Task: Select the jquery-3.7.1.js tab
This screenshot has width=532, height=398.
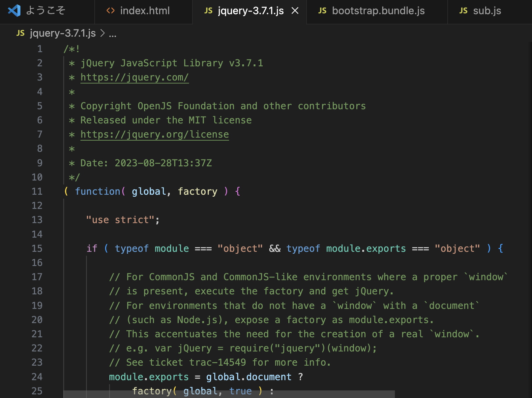Action: (250, 11)
